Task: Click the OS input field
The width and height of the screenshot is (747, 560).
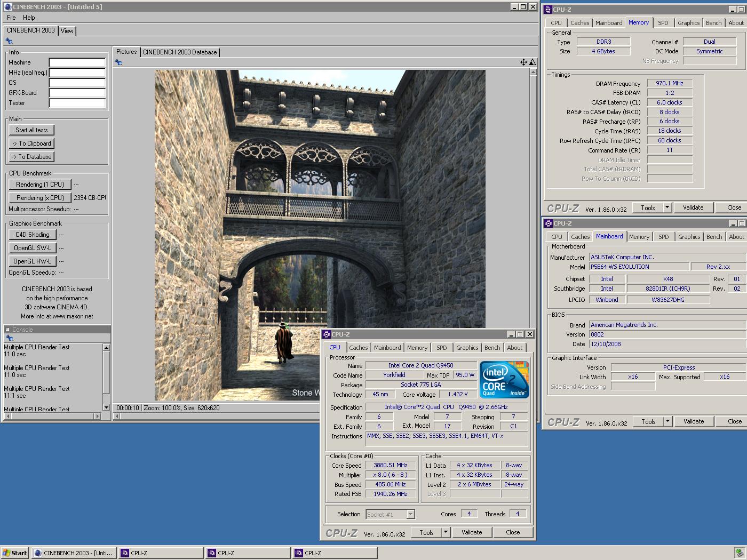Action: [77, 83]
